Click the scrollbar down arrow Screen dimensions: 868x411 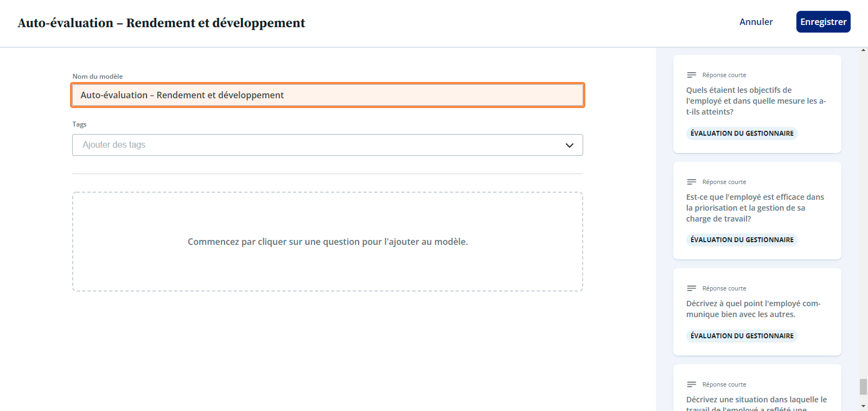tap(863, 406)
